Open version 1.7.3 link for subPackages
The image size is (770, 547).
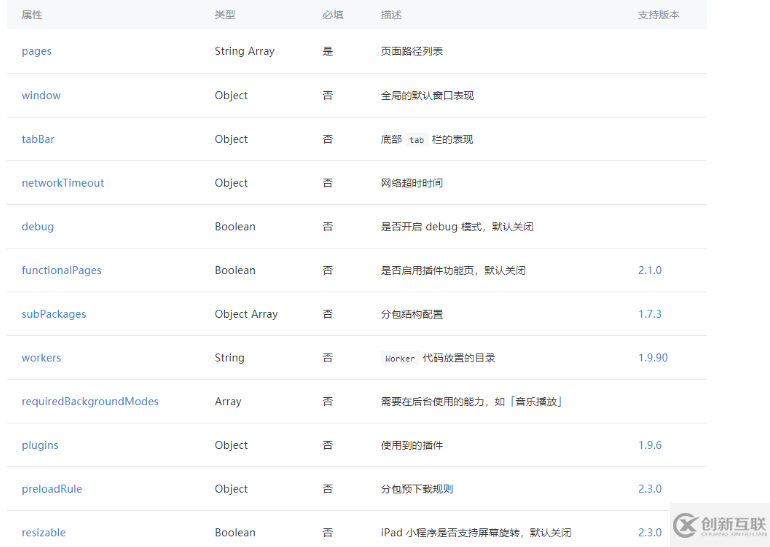pos(650,314)
